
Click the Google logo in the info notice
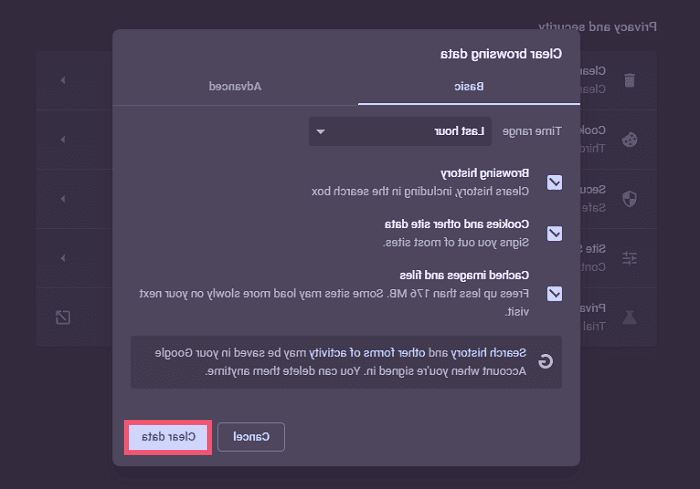click(x=547, y=362)
